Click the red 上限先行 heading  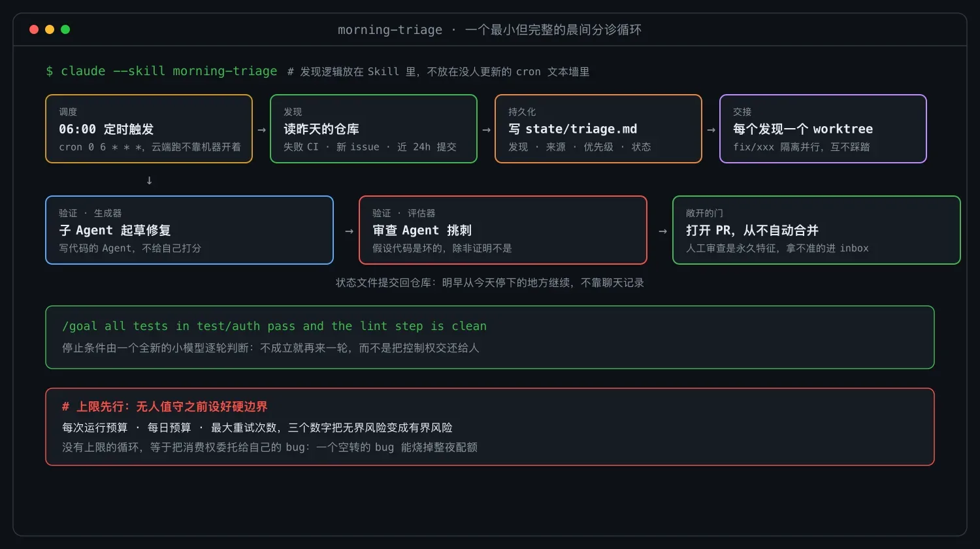point(165,407)
